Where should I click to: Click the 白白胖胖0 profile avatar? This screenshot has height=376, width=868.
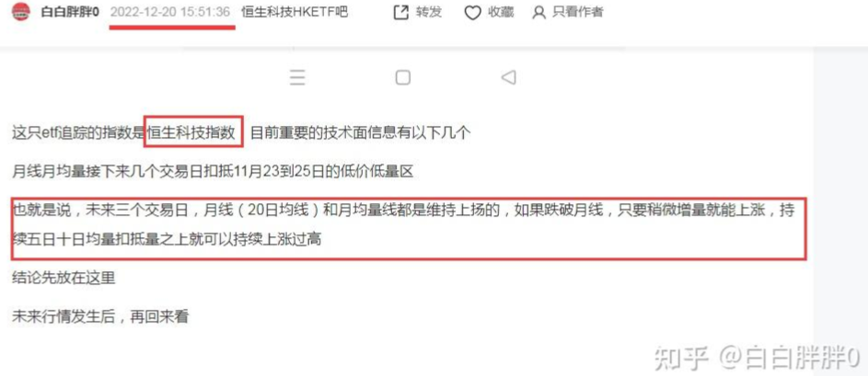(21, 11)
